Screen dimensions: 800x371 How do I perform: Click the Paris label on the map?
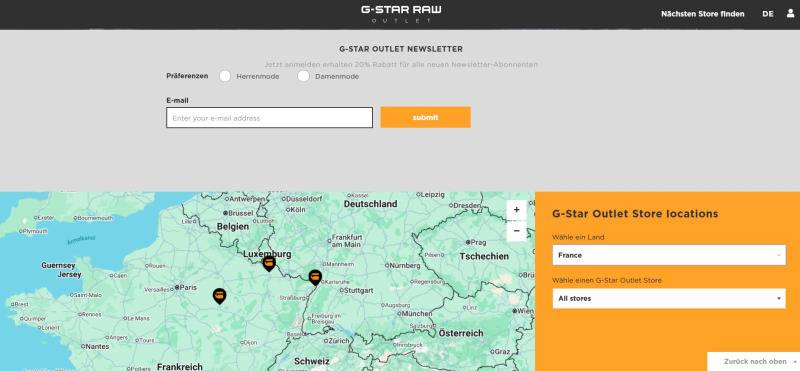(188, 287)
